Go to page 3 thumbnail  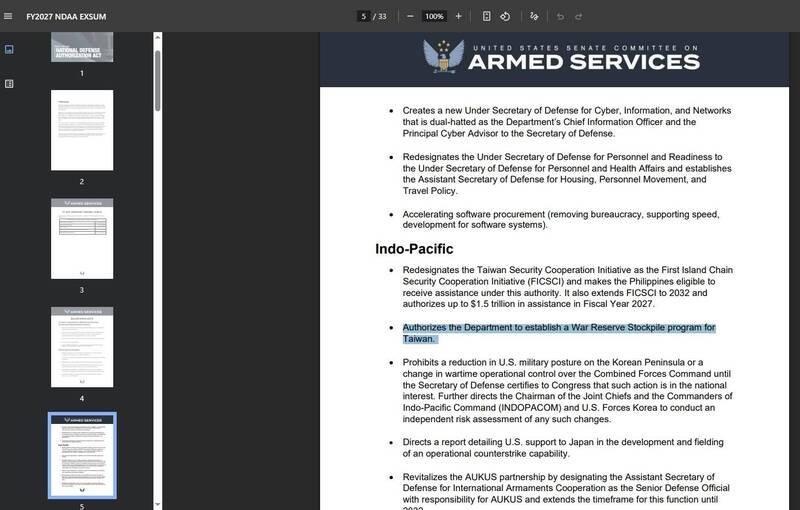click(82, 239)
